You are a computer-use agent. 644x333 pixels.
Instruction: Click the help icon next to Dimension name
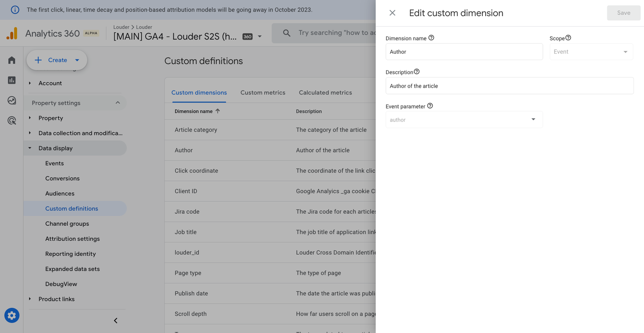tap(431, 38)
